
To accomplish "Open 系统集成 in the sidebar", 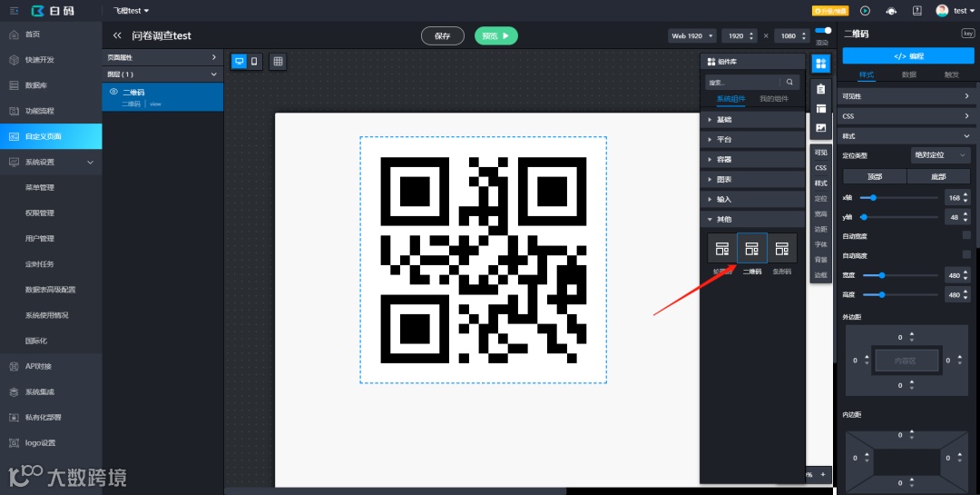I will click(x=51, y=391).
